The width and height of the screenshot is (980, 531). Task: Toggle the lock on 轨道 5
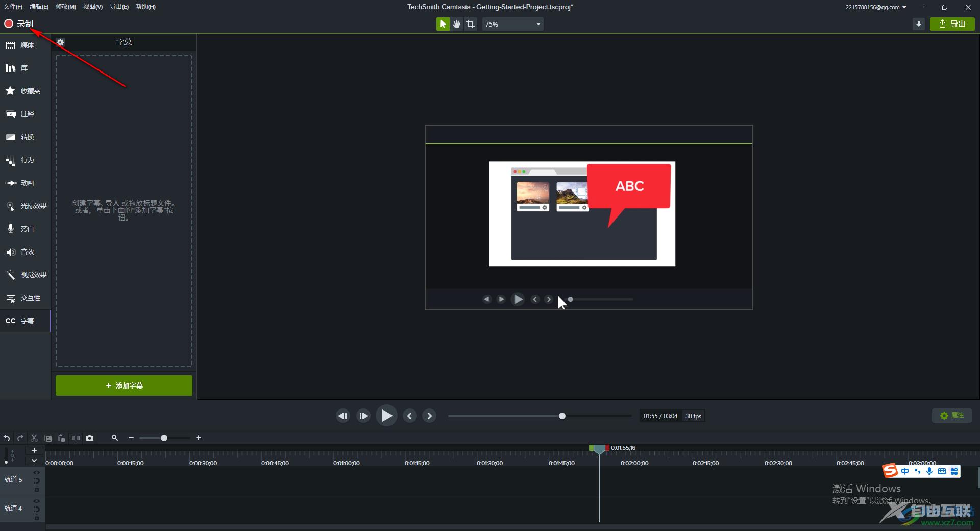pyautogui.click(x=36, y=489)
